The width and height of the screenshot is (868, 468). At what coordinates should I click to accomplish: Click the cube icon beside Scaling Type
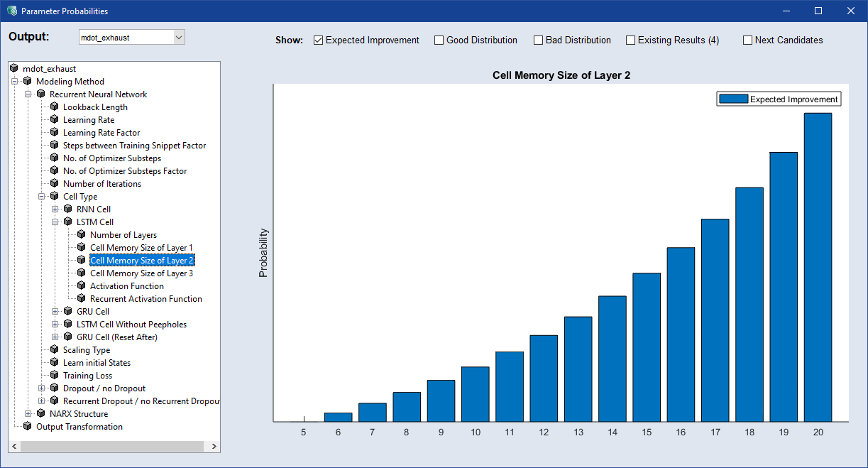(x=54, y=350)
